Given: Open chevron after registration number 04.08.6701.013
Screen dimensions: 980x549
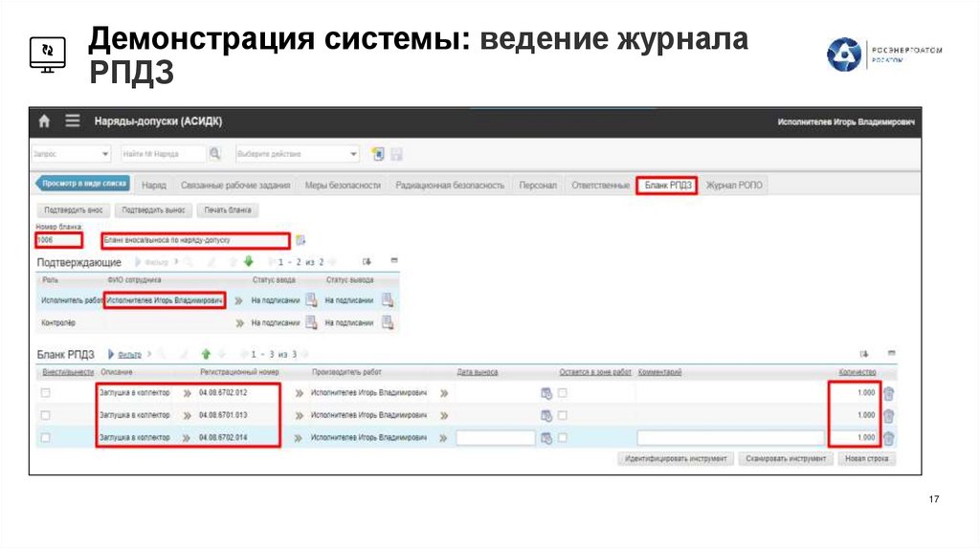Looking at the screenshot, I should pos(299,415).
